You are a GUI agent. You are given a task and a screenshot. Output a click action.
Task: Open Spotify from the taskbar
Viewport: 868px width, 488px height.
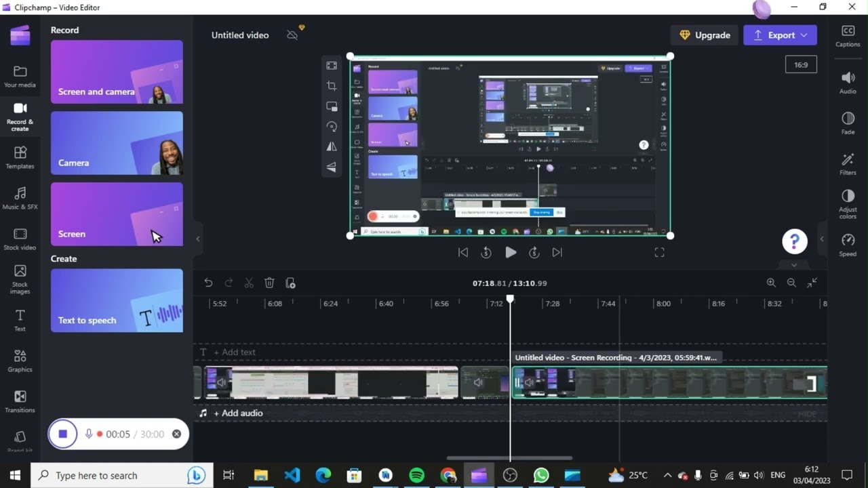[x=416, y=475]
